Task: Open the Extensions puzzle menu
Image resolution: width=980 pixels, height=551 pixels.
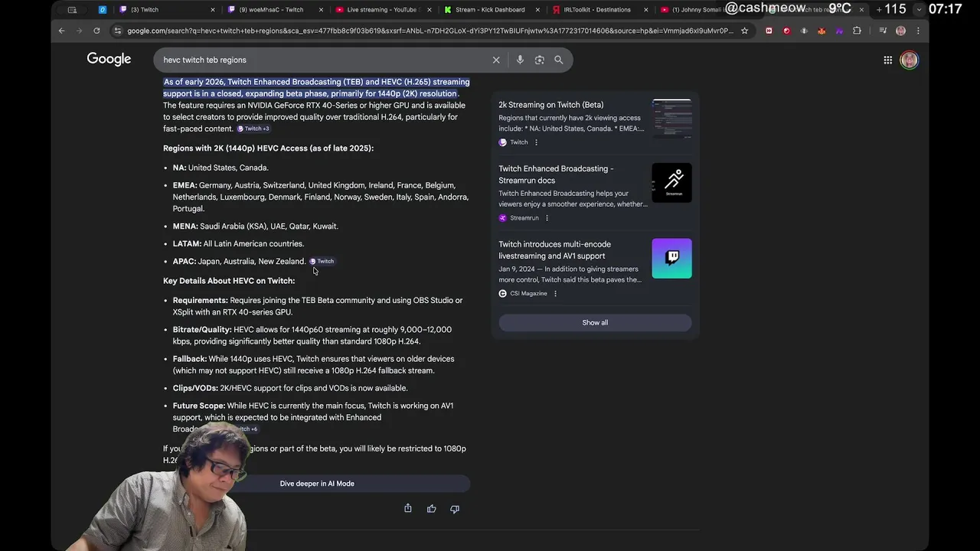Action: pyautogui.click(x=857, y=31)
